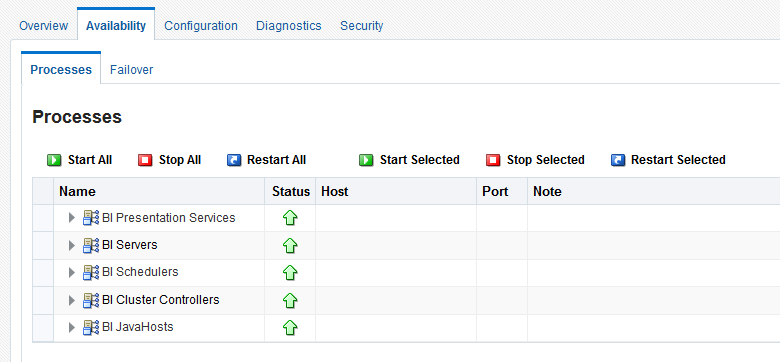Select the BI Schedulers row name
This screenshot has width=780, height=362.
140,272
